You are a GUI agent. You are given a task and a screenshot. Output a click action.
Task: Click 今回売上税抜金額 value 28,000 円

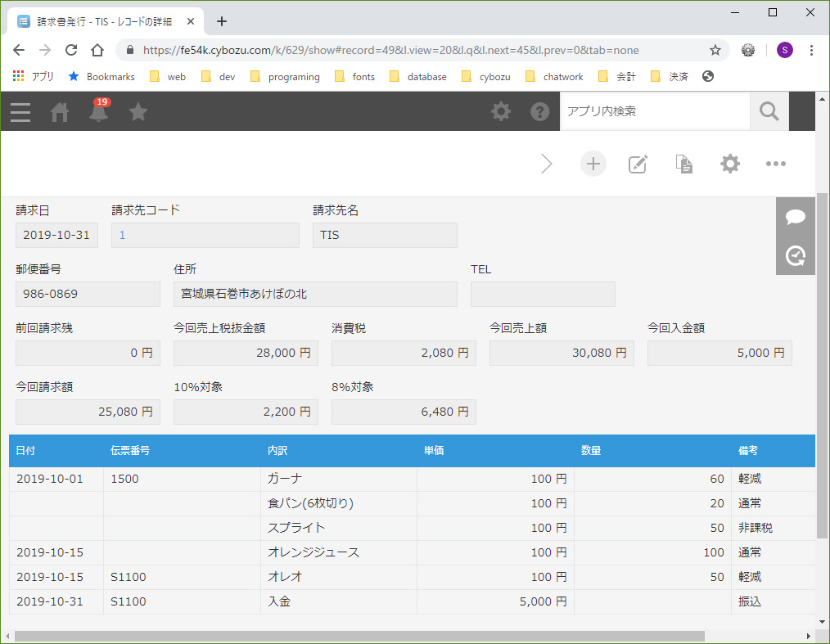[246, 353]
